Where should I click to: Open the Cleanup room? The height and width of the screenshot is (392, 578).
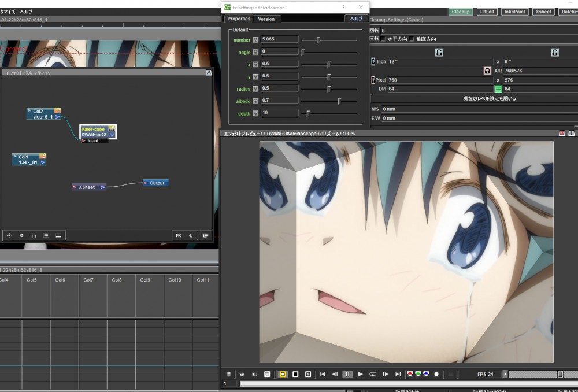point(461,12)
